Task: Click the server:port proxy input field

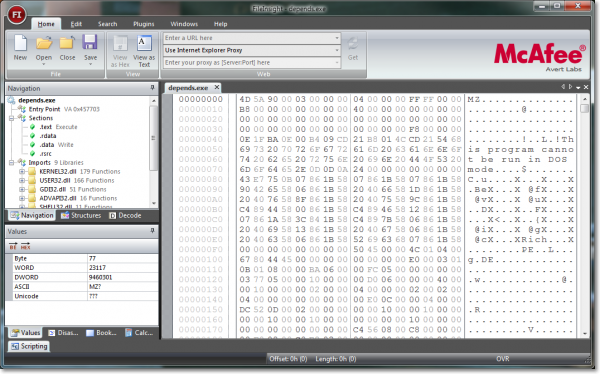Action: 249,62
